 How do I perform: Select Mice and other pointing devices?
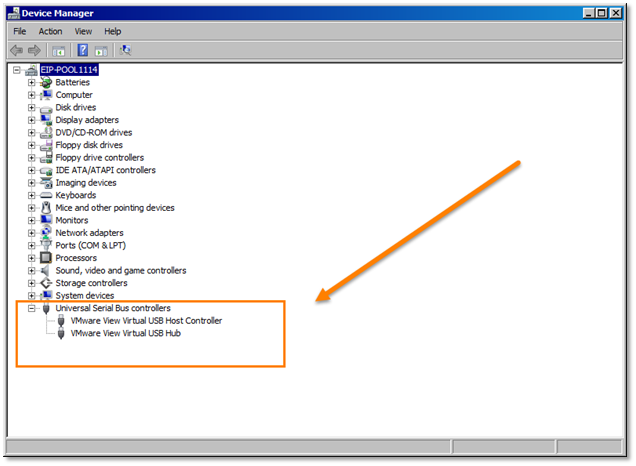coord(115,208)
